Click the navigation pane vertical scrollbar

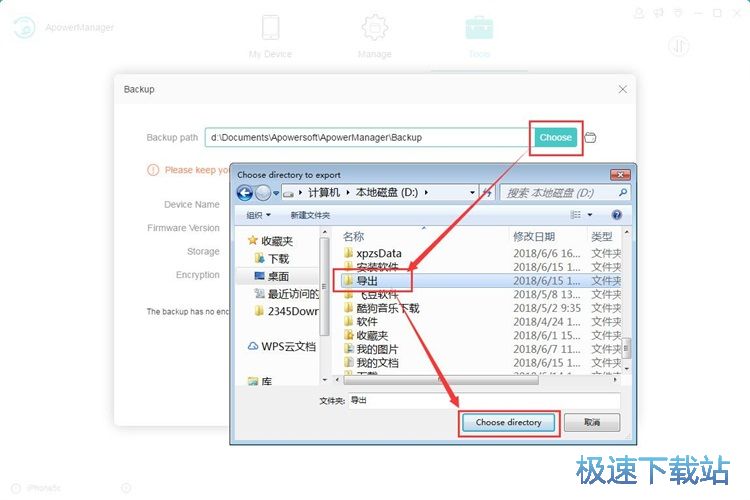click(x=324, y=287)
